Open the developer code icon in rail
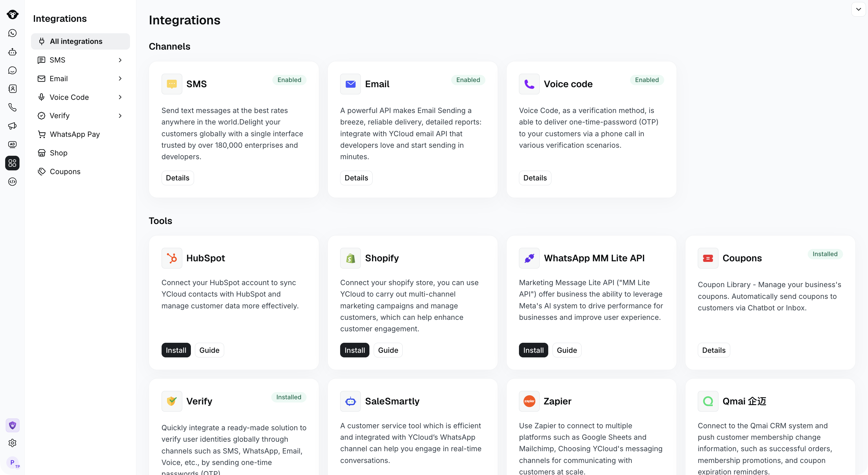Image resolution: width=868 pixels, height=475 pixels. click(12, 182)
